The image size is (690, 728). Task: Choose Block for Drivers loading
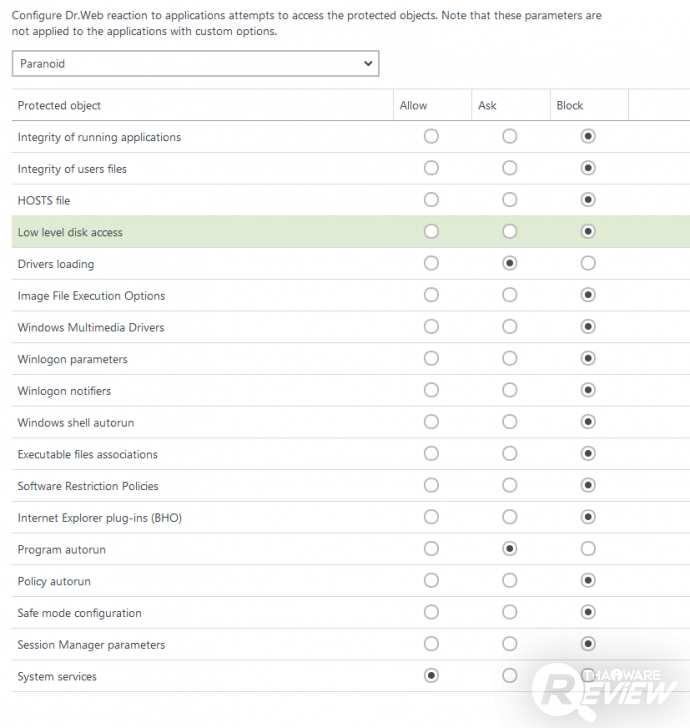point(588,264)
